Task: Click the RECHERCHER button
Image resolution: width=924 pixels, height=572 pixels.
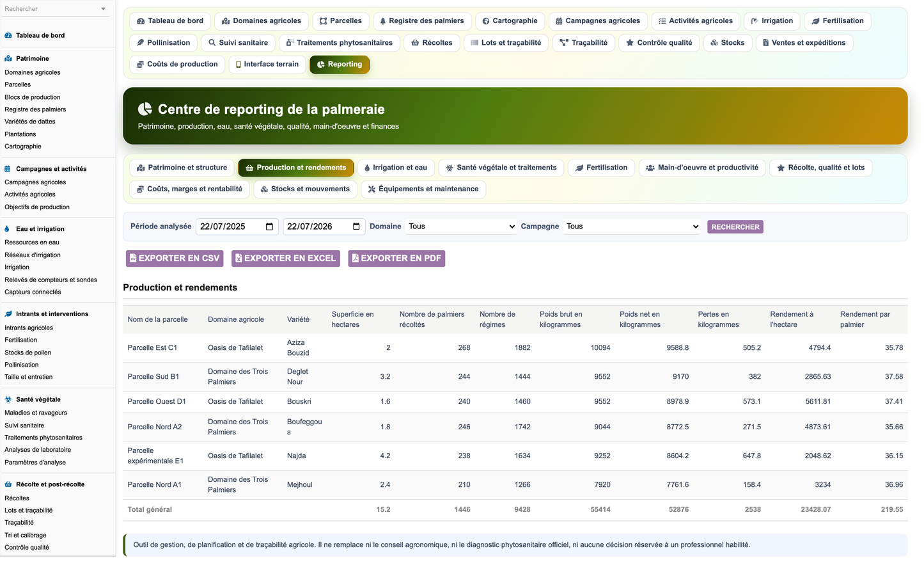Action: (735, 227)
